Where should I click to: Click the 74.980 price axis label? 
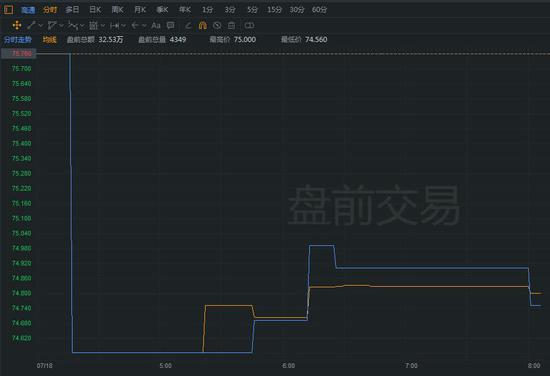(x=22, y=248)
